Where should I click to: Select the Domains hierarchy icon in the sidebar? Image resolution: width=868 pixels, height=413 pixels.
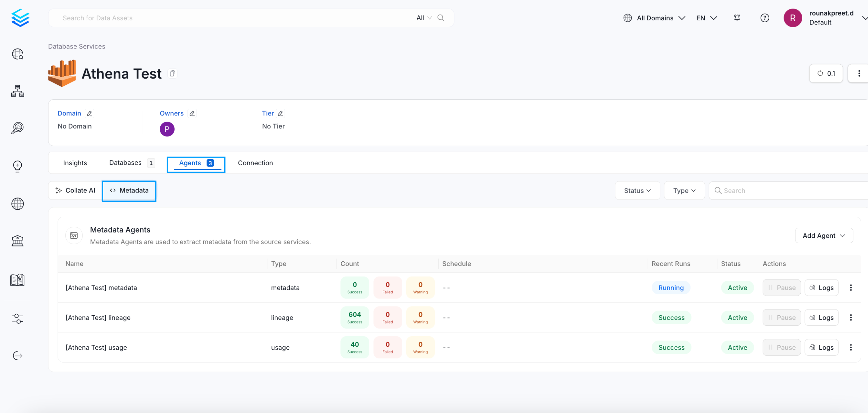(x=17, y=90)
